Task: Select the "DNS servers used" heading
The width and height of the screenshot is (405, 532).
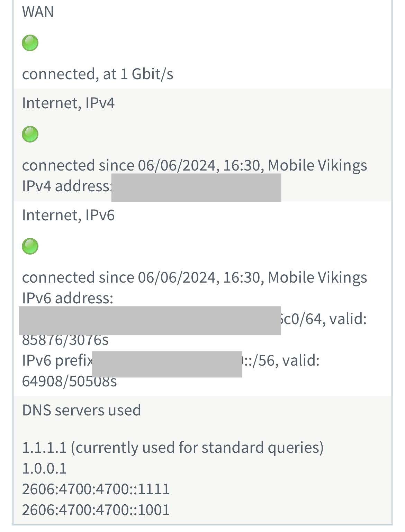Action: [81, 410]
